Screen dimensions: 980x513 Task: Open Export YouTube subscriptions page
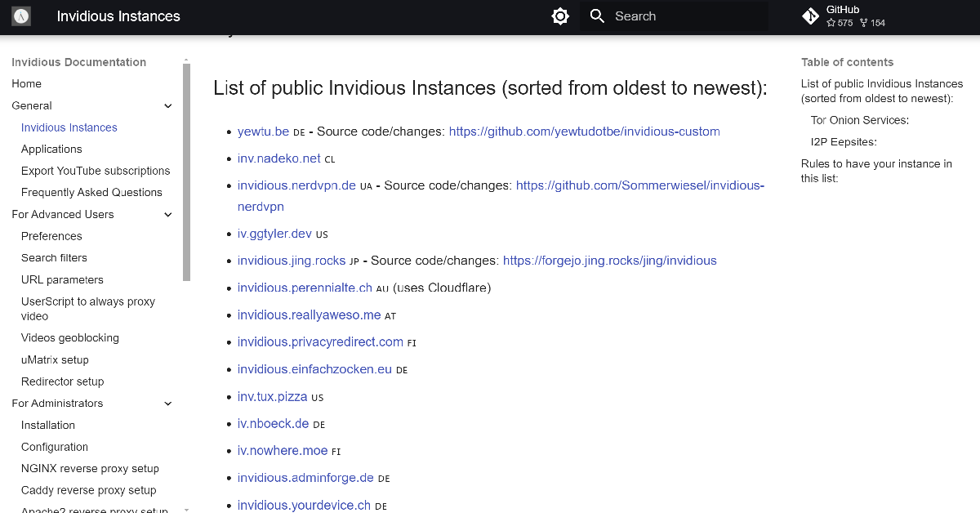pos(96,171)
